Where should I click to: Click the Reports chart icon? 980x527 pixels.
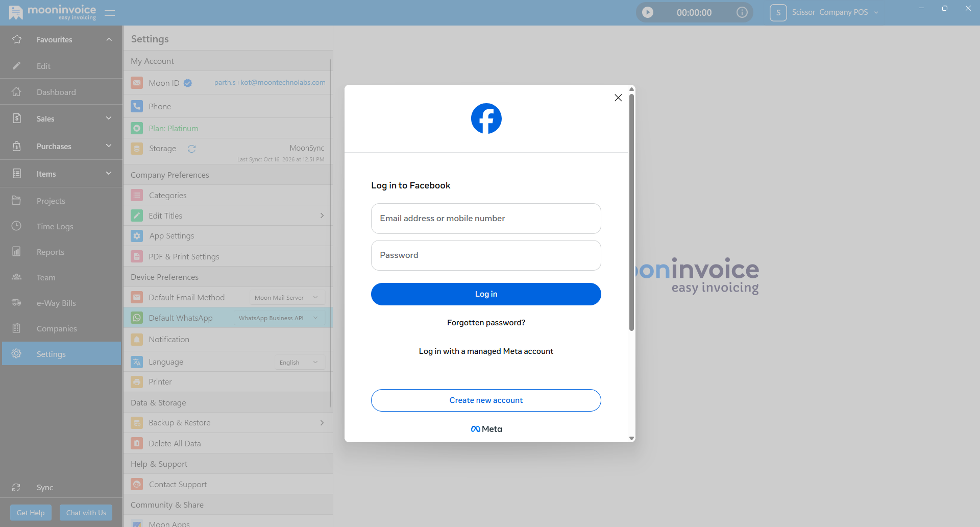(x=16, y=251)
